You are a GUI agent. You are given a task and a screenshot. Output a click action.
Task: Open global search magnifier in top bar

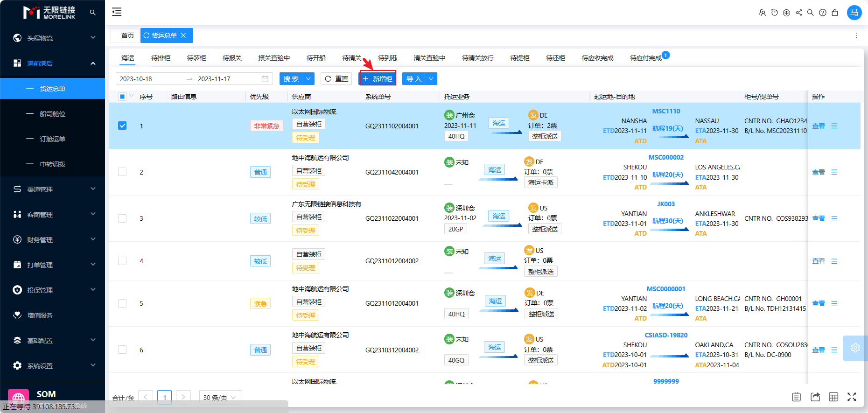point(811,13)
